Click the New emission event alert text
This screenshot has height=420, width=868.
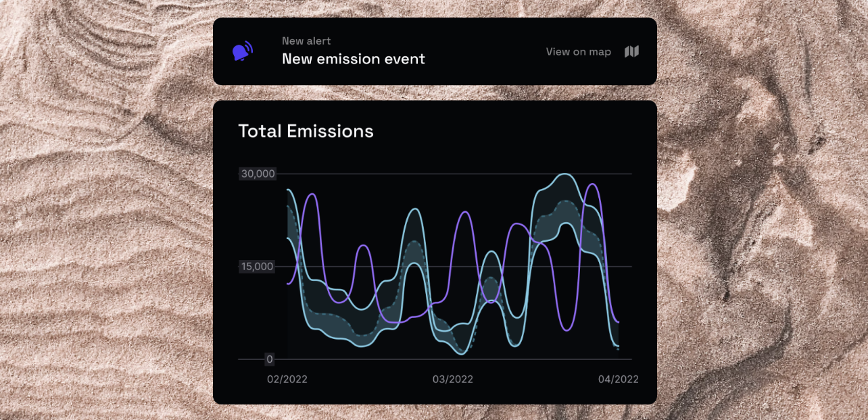pyautogui.click(x=354, y=59)
